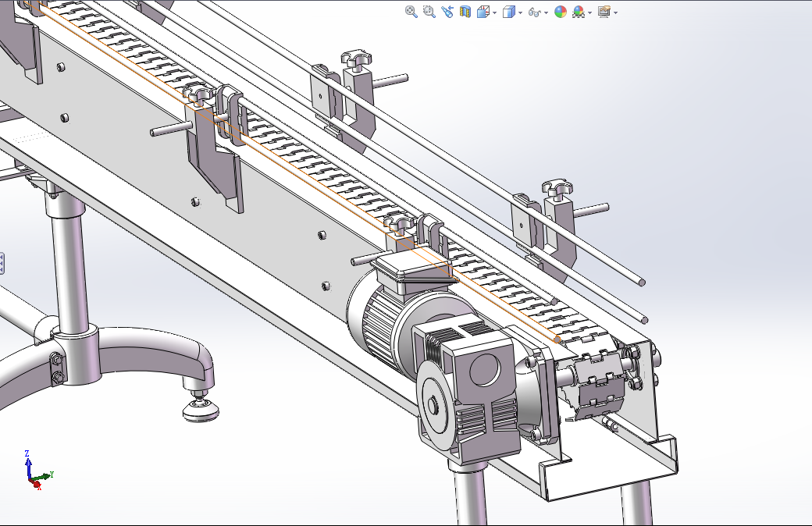Expand the Apply Scene dropdown arrow
The height and width of the screenshot is (526, 812).
[x=589, y=13]
